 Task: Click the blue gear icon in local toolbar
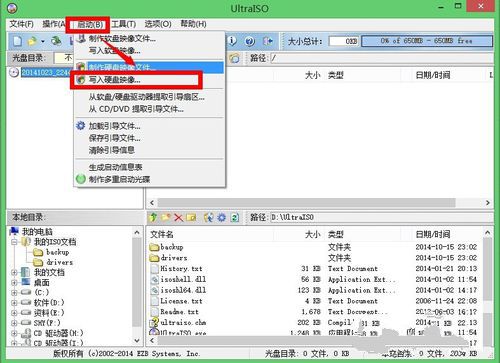pyautogui.click(x=222, y=218)
